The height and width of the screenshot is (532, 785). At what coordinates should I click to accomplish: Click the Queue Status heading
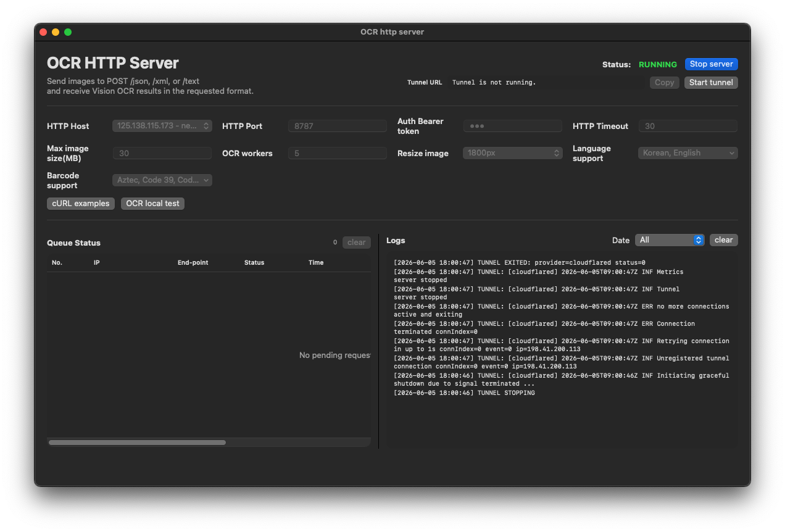[73, 243]
